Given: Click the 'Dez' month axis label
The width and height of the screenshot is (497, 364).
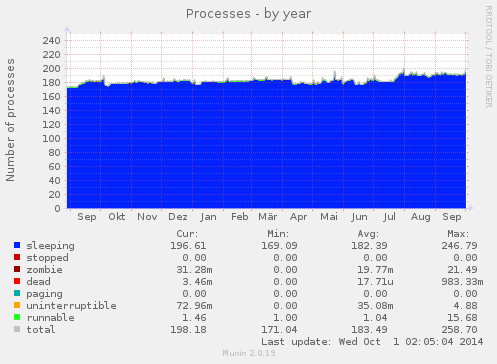Looking at the screenshot, I should click(x=178, y=217).
